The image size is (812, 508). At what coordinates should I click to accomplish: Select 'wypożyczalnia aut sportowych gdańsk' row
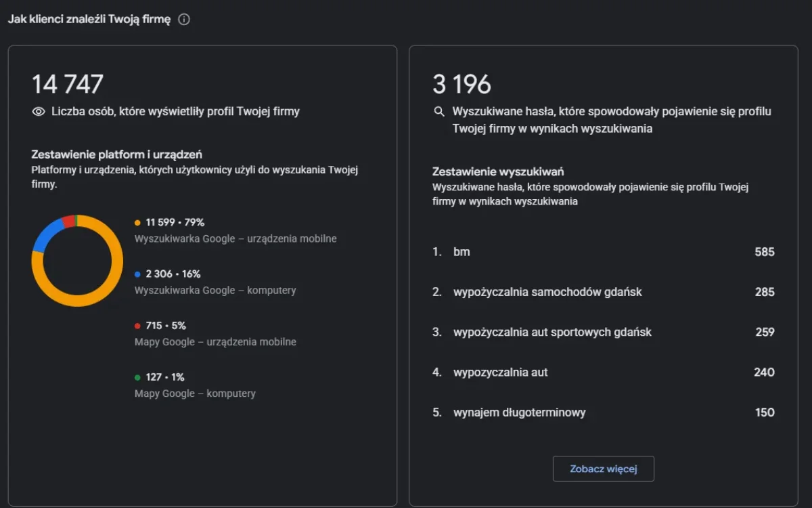coord(604,332)
